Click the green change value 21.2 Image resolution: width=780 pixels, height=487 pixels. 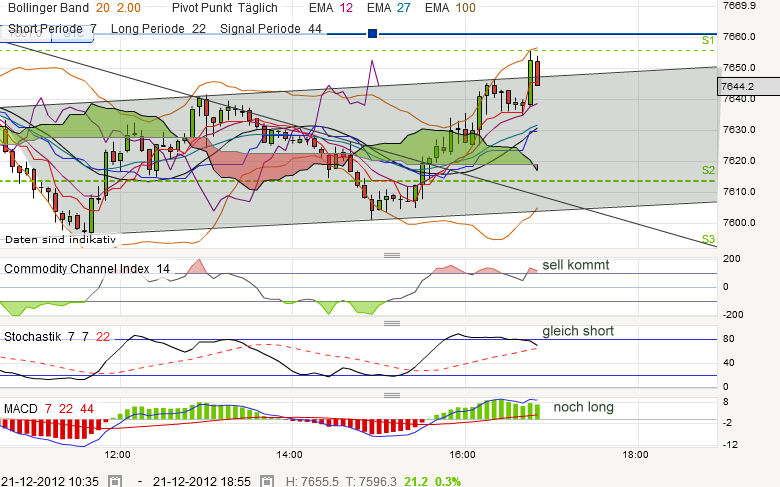click(x=416, y=481)
